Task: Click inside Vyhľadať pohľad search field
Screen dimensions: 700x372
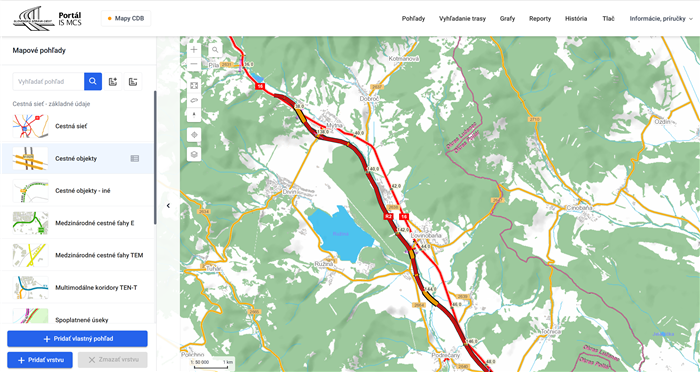Action: click(48, 82)
